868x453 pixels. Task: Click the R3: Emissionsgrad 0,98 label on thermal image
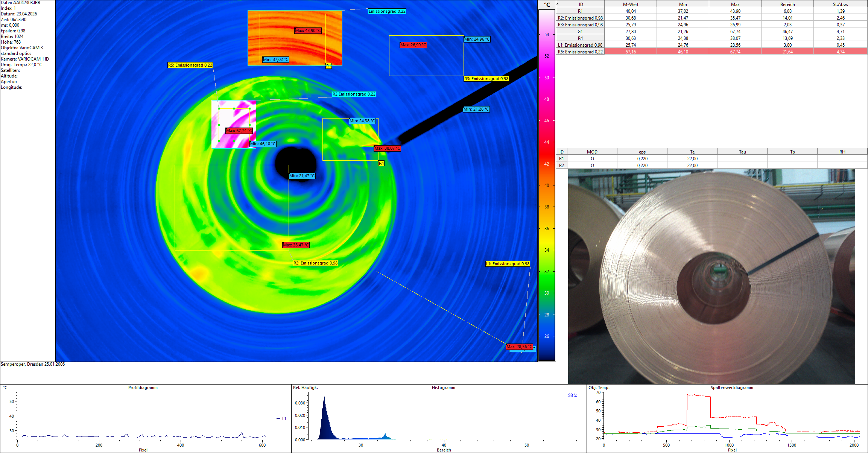click(x=486, y=79)
